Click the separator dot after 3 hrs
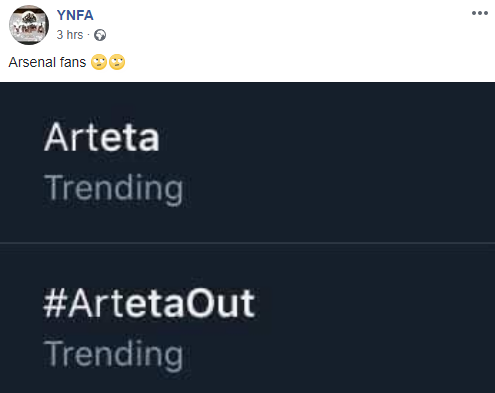 [88, 35]
